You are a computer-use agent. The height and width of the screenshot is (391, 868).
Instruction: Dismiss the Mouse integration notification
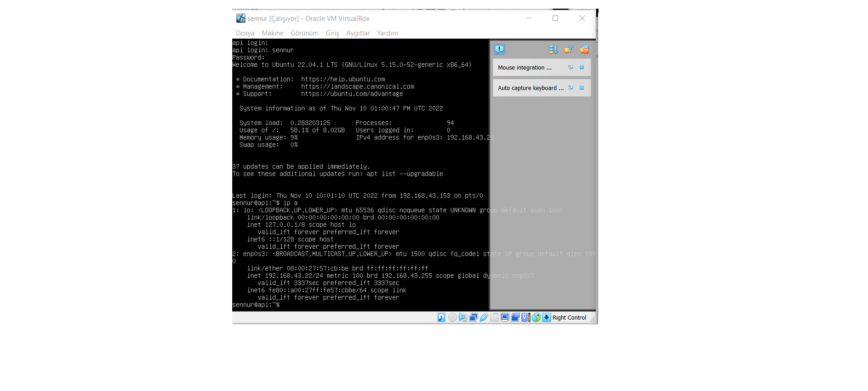pyautogui.click(x=582, y=67)
